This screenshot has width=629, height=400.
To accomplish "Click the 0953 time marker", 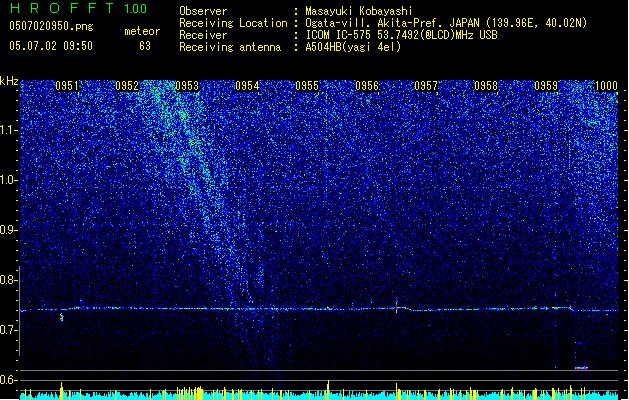I will 187,86.
